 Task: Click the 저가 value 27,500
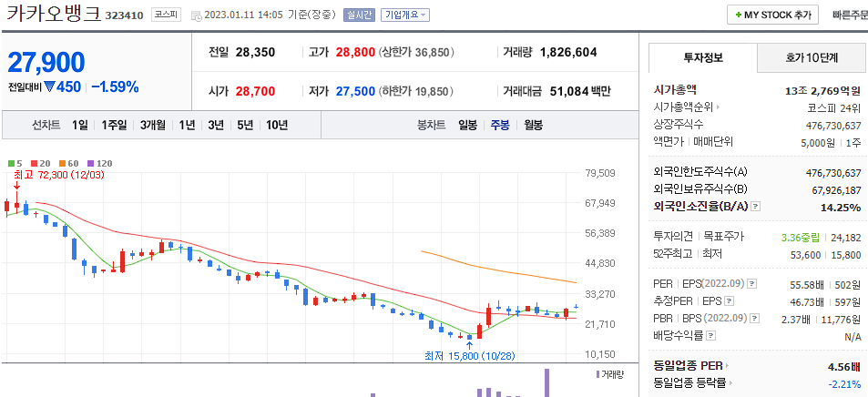(x=355, y=91)
